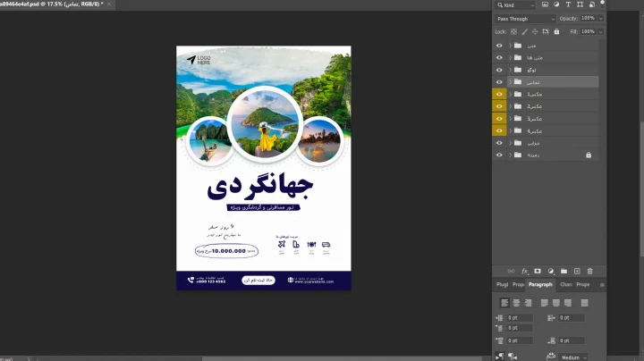Select the .psd document tab

click(51, 4)
